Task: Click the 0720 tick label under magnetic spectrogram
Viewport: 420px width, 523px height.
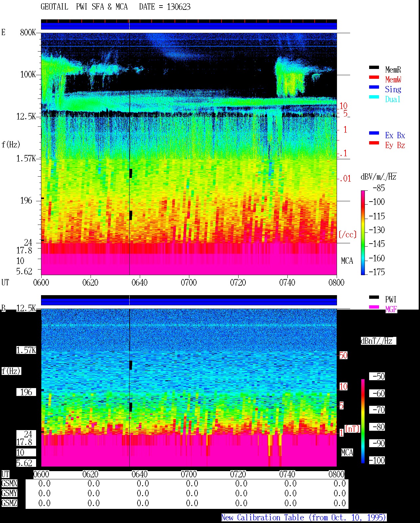Action: [x=238, y=474]
